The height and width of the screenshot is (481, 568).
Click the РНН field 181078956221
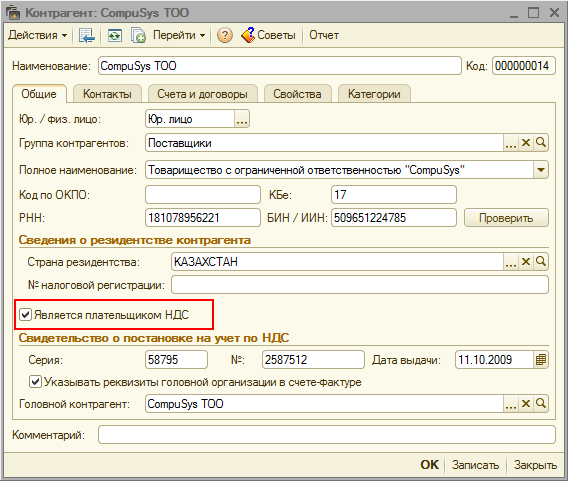(203, 218)
